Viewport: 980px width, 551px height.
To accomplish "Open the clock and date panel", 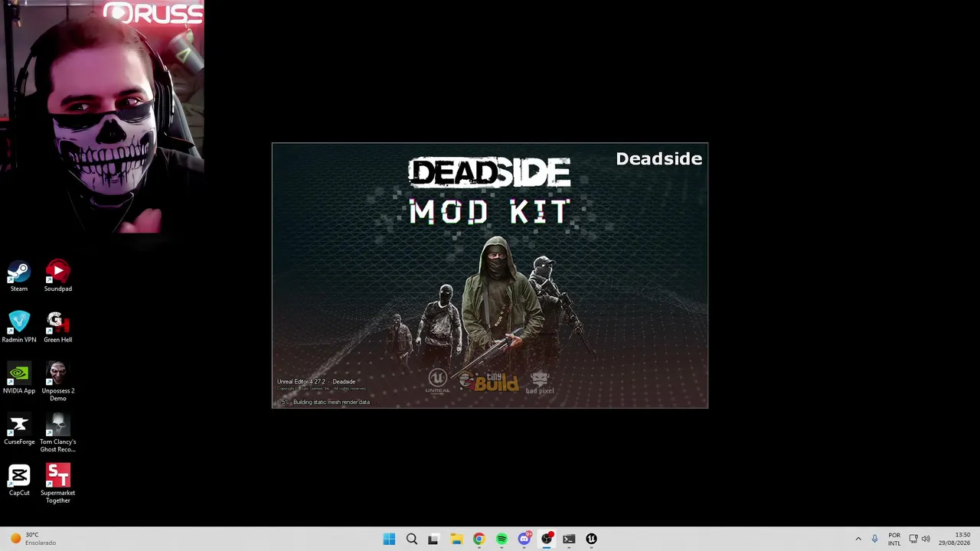I will click(954, 539).
